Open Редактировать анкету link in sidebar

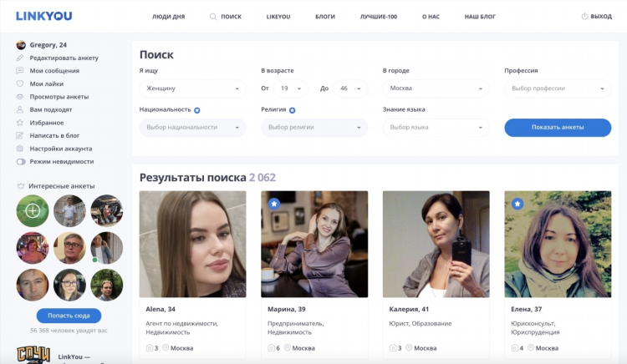[x=64, y=58]
